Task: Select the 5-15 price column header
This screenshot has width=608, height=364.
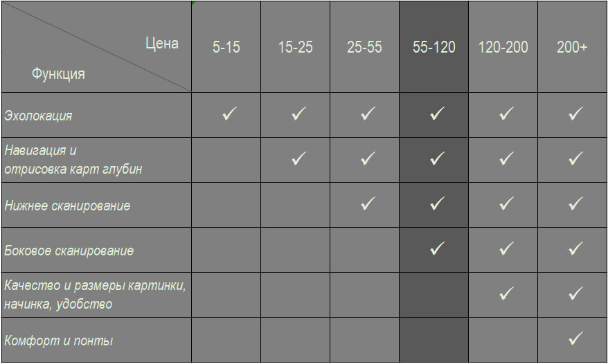Action: (x=226, y=47)
